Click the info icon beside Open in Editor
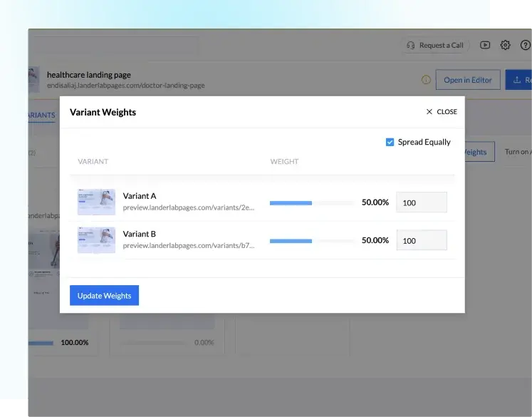Viewport: 532px width, 417px height. point(426,80)
